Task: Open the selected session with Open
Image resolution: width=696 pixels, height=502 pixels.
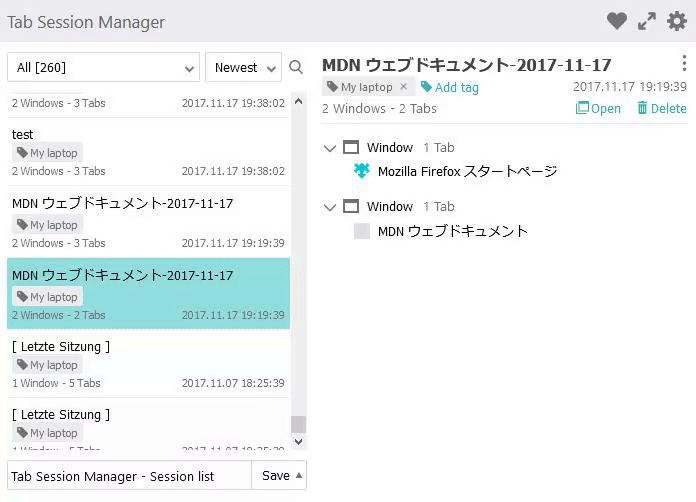Action: coord(598,108)
